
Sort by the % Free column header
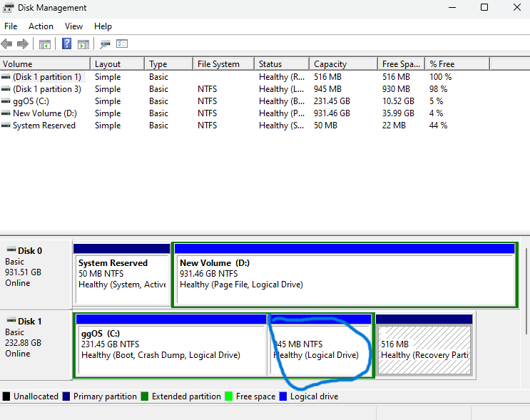[457, 64]
